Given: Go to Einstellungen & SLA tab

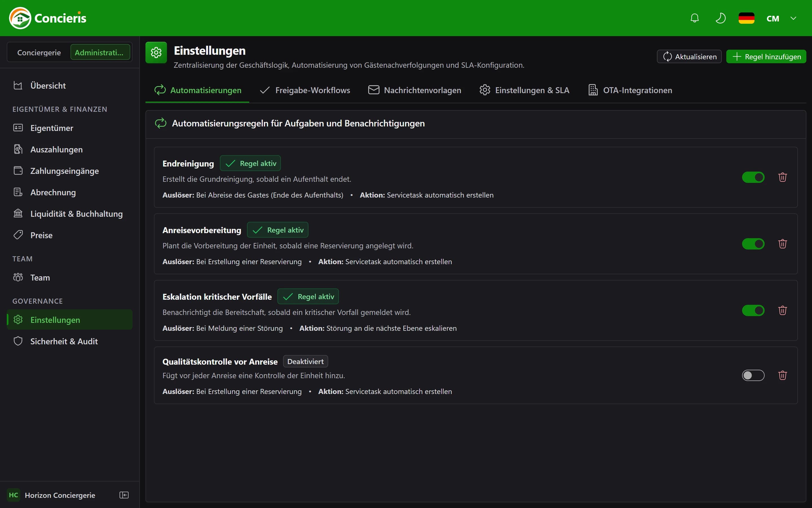Looking at the screenshot, I should pyautogui.click(x=524, y=90).
